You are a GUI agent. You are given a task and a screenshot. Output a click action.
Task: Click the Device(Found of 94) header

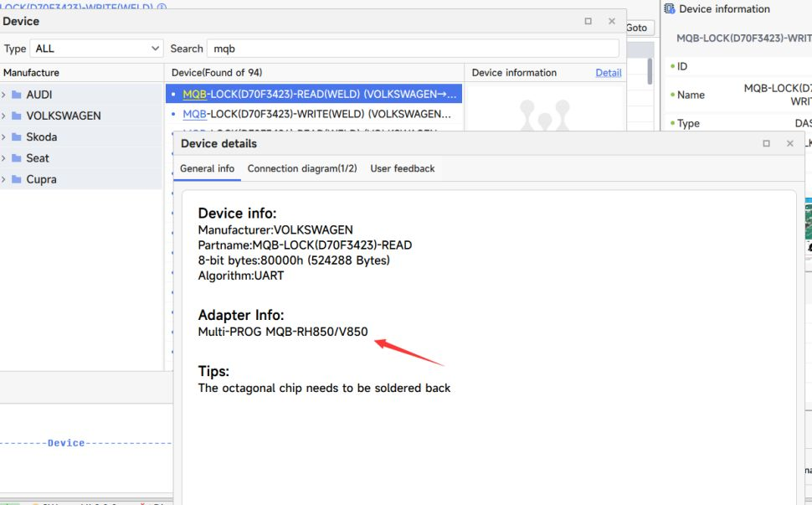tap(217, 73)
